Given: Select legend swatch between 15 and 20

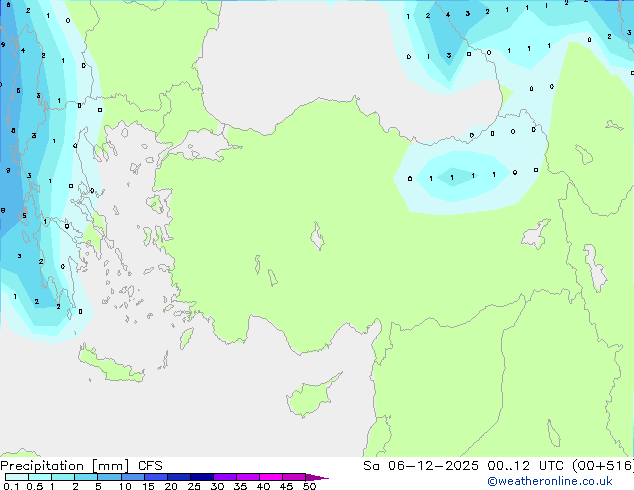Looking at the screenshot, I should pos(156,477).
